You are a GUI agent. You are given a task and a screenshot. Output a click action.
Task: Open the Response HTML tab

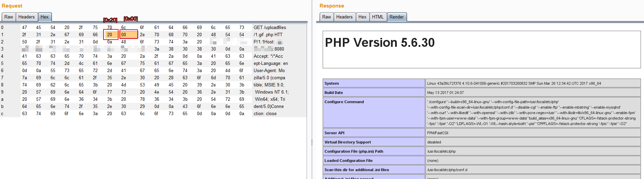(378, 17)
